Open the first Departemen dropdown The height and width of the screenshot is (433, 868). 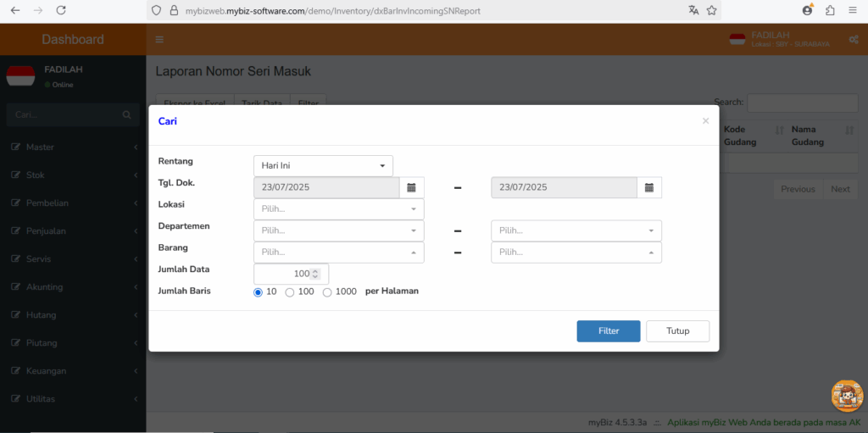pyautogui.click(x=339, y=230)
